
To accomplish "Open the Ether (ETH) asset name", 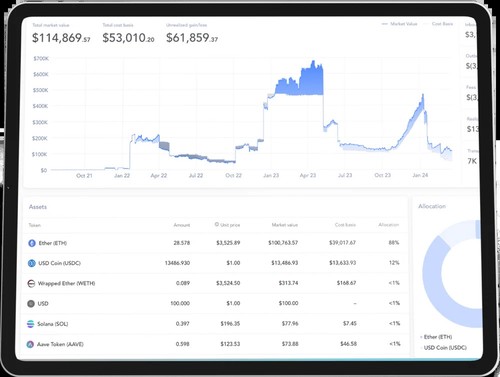I will [x=53, y=243].
